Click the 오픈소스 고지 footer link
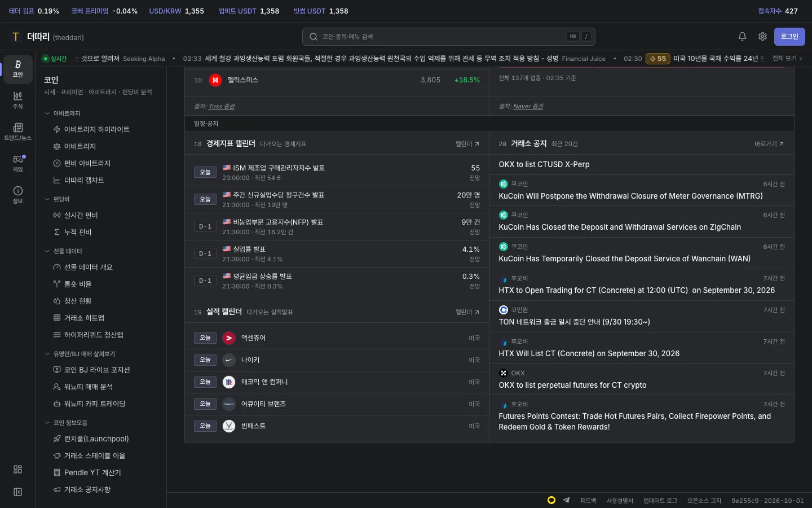812x508 pixels. pos(704,501)
